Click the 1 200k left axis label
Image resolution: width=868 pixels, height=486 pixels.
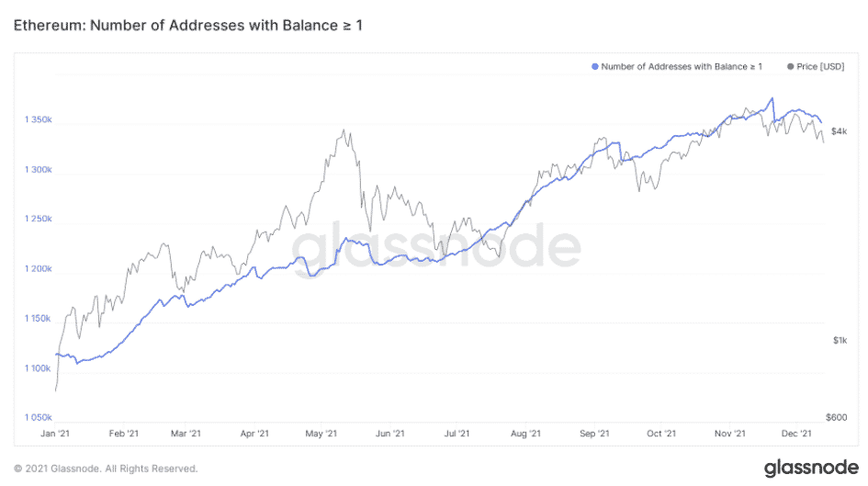click(x=38, y=269)
